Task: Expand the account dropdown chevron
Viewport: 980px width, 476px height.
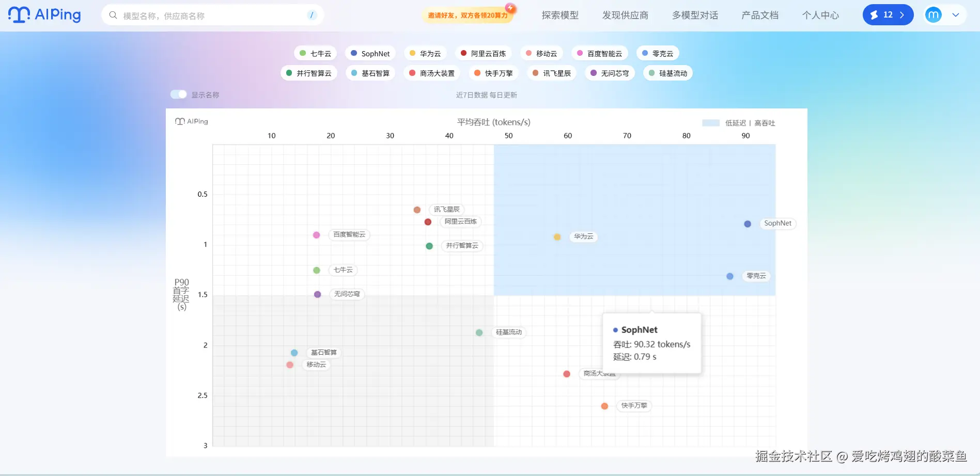Action: 956,15
